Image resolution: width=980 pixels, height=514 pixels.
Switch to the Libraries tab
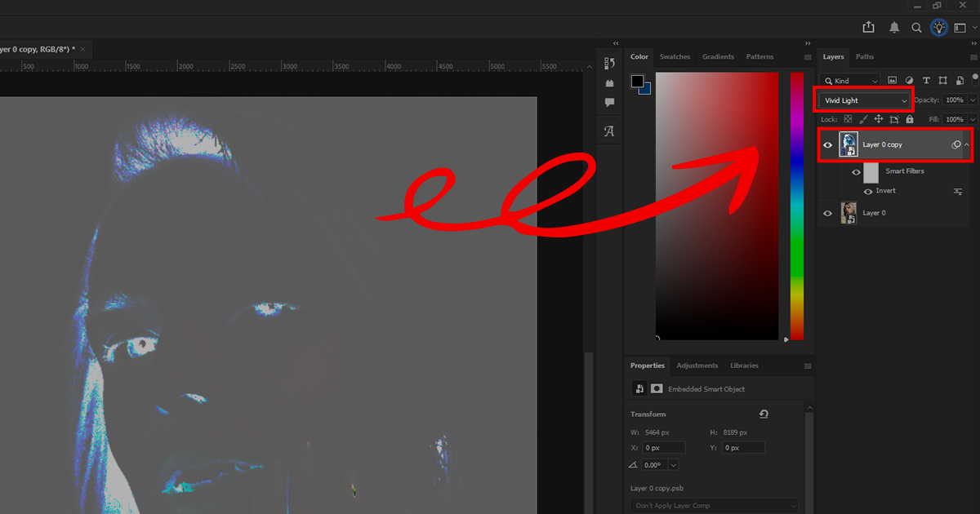click(744, 366)
